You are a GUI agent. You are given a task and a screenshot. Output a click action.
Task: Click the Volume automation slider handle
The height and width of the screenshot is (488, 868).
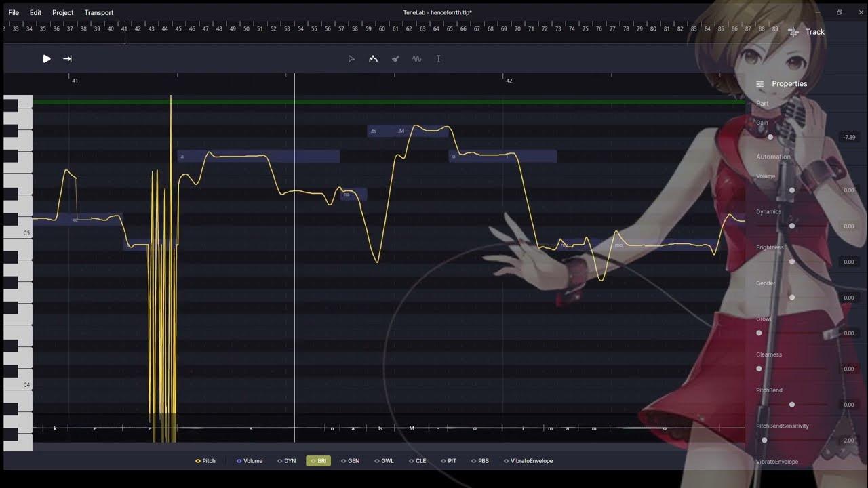(791, 190)
